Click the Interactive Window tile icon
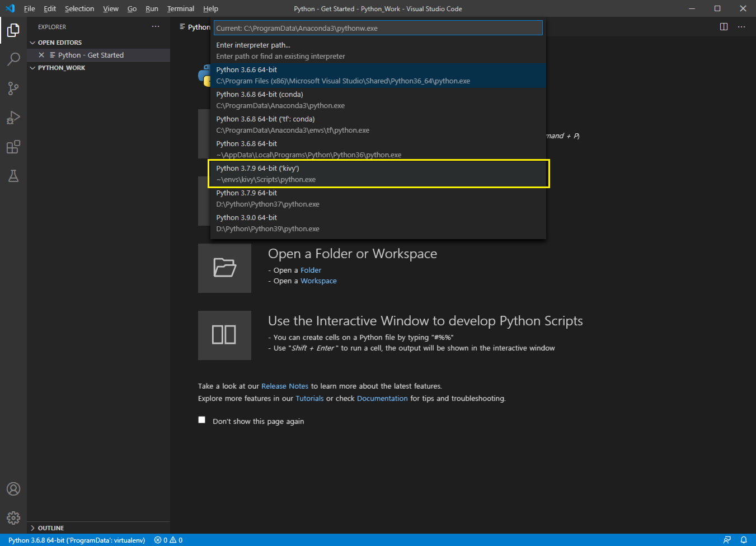Screen dimensions: 756x546 (x=224, y=335)
